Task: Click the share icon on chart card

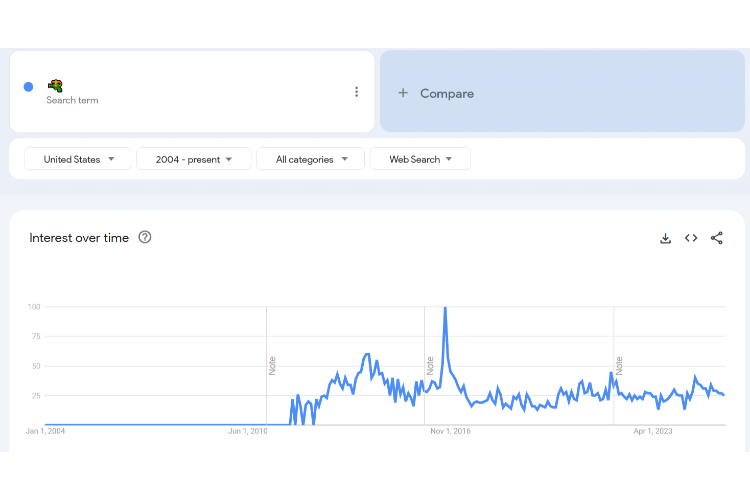Action: point(716,238)
